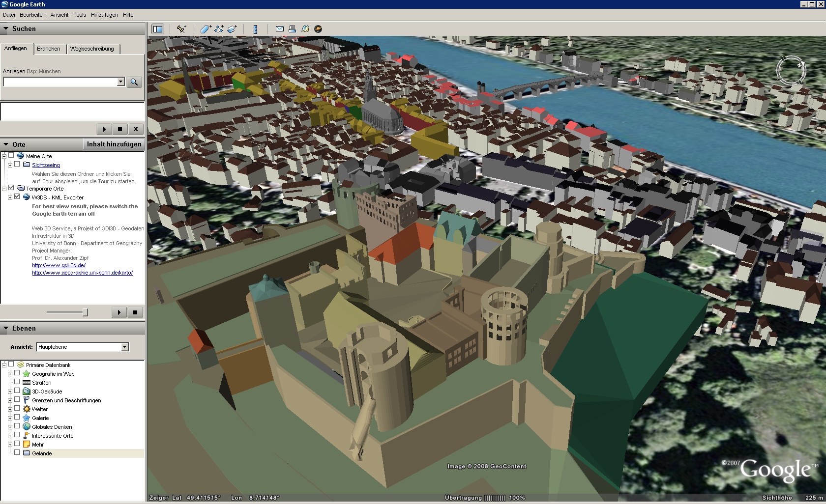Click the Galerie star icon
The height and width of the screenshot is (504, 826).
[27, 418]
